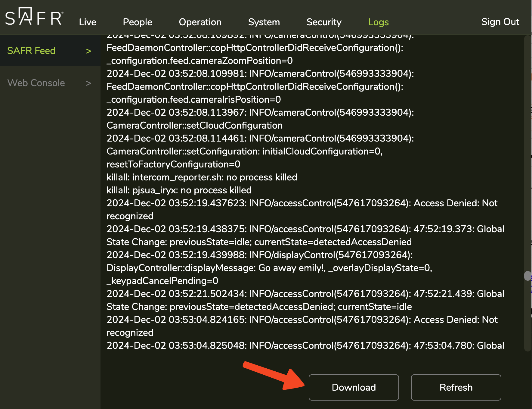Viewport: 532px width, 409px height.
Task: Click the 'killall: pjsua_iryx' log line
Action: (x=179, y=190)
